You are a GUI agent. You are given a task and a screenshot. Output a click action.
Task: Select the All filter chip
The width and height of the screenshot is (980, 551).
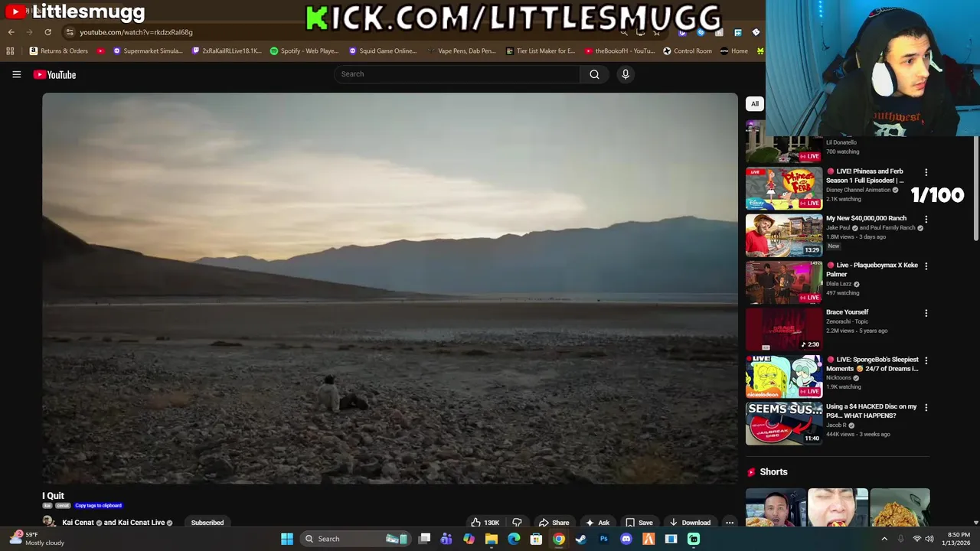point(754,104)
